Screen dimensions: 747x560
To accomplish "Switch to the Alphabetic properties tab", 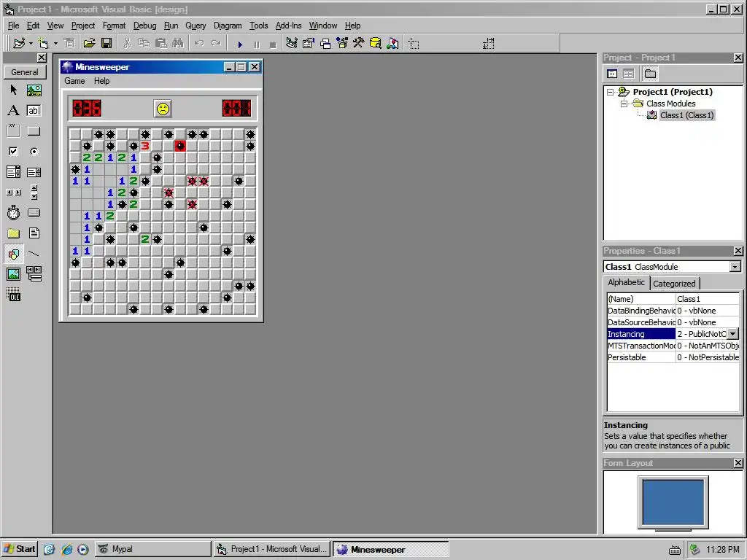I will [626, 282].
